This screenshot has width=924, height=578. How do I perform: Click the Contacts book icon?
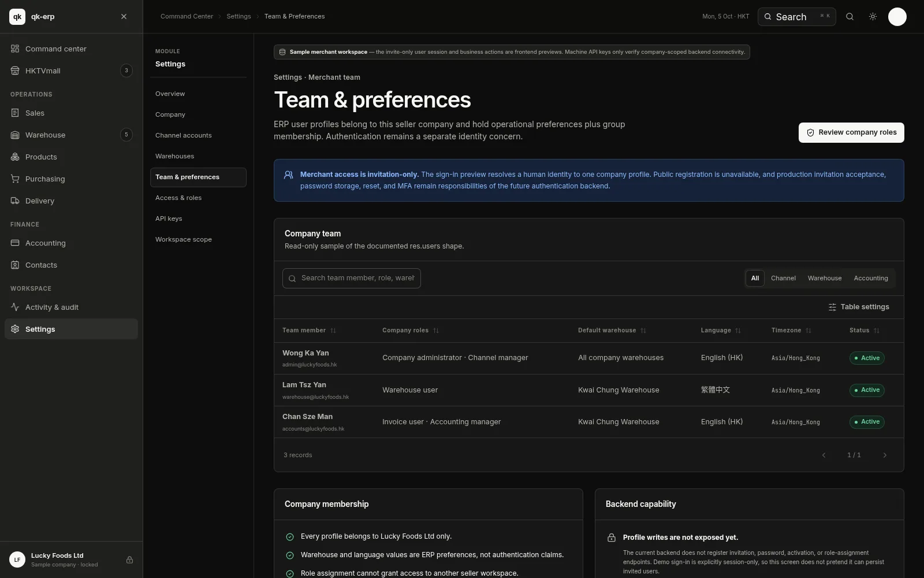tap(15, 265)
